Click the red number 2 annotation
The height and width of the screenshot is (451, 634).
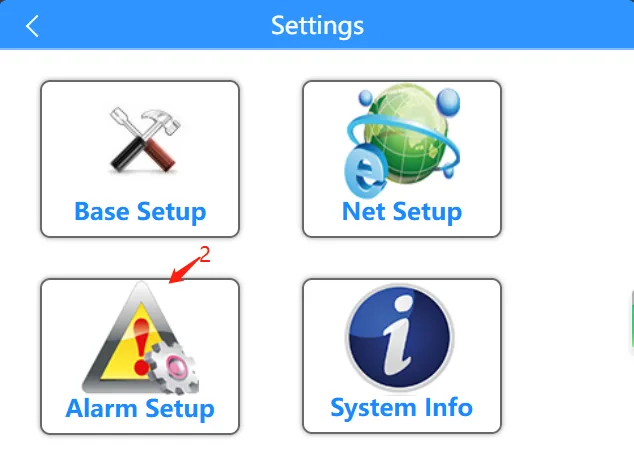[205, 255]
